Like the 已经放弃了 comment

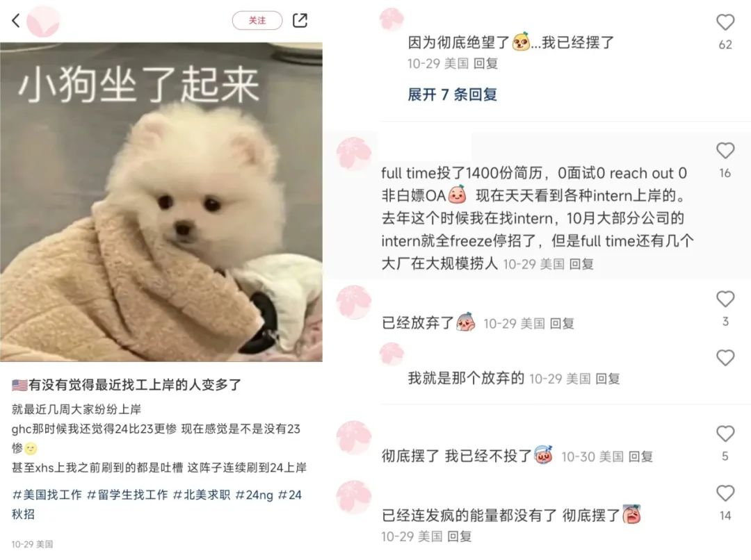[x=725, y=299]
